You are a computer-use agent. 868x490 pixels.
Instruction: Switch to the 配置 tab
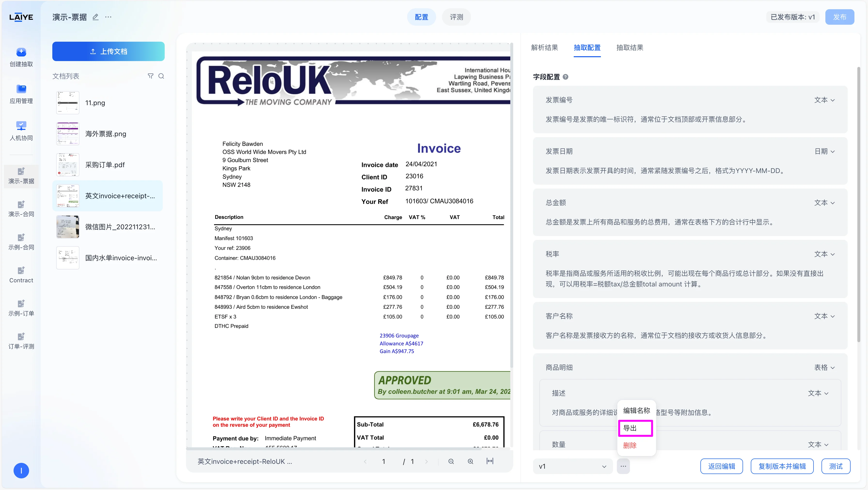coord(421,17)
